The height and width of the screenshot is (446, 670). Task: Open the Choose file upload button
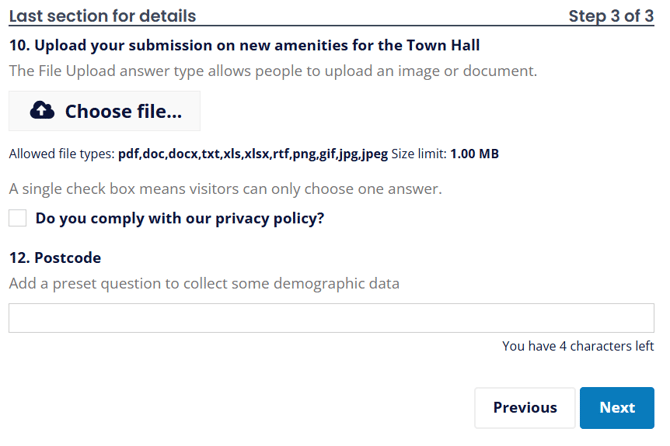point(104,111)
